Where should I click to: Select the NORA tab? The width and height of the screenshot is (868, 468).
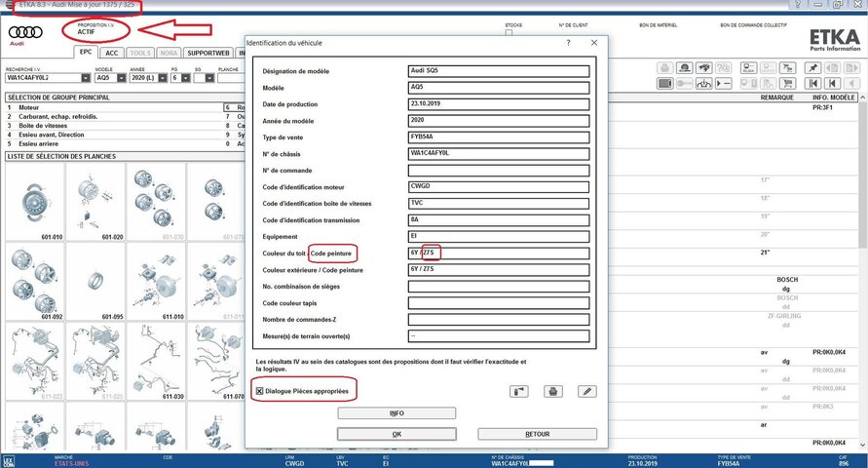(169, 54)
